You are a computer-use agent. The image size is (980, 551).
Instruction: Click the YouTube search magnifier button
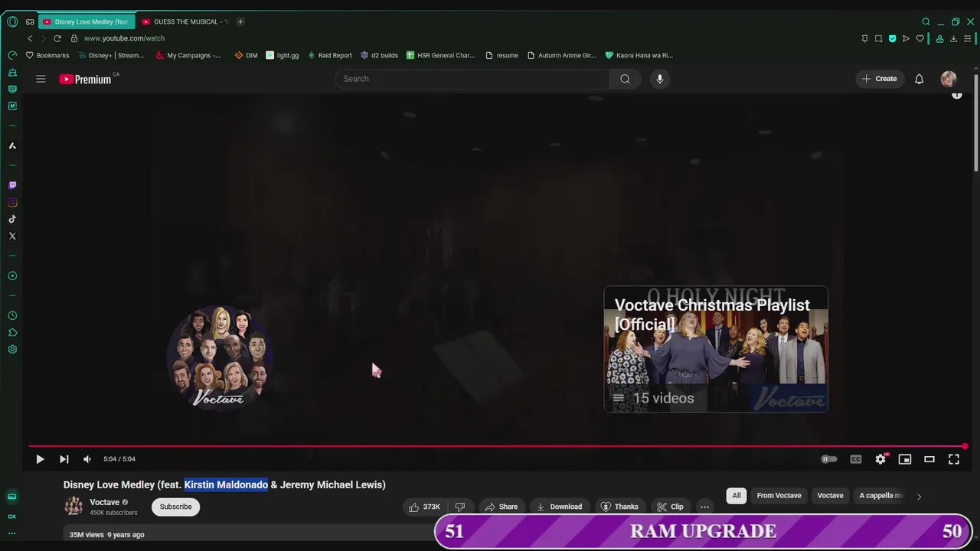pyautogui.click(x=625, y=79)
